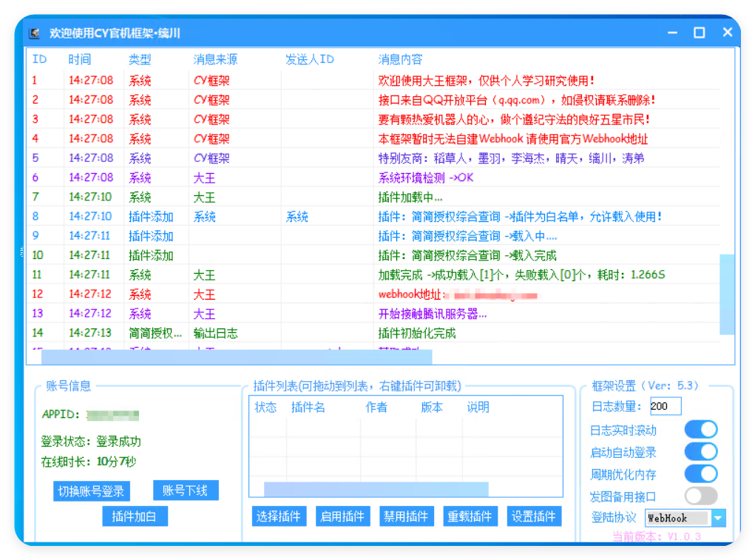Click the app icon in the title bar
This screenshot has width=755, height=560.
coord(33,33)
